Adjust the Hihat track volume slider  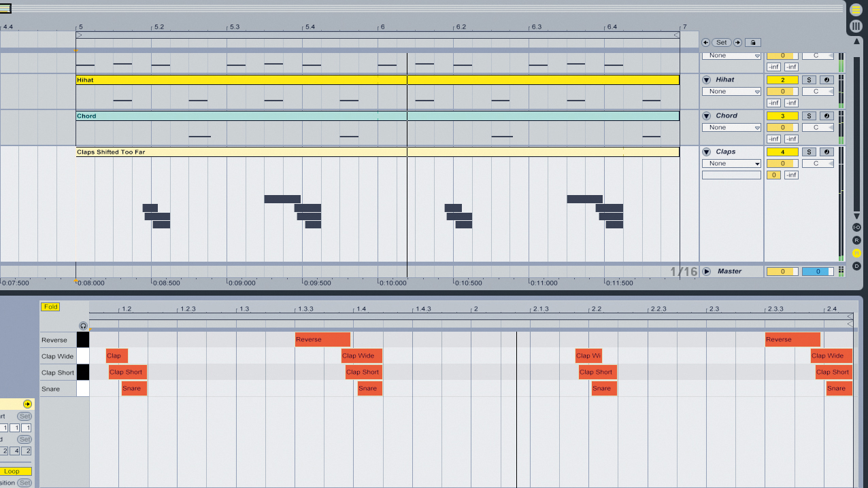[783, 91]
